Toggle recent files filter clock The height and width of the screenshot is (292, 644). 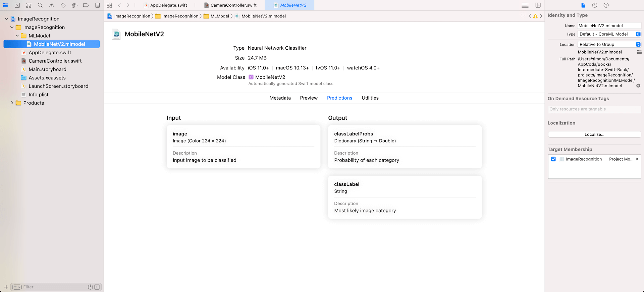click(x=90, y=287)
